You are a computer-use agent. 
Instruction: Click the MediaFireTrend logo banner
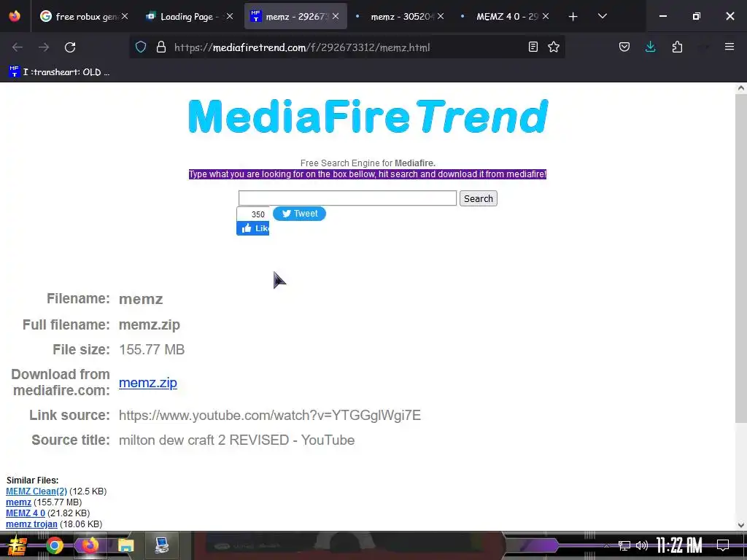368,116
